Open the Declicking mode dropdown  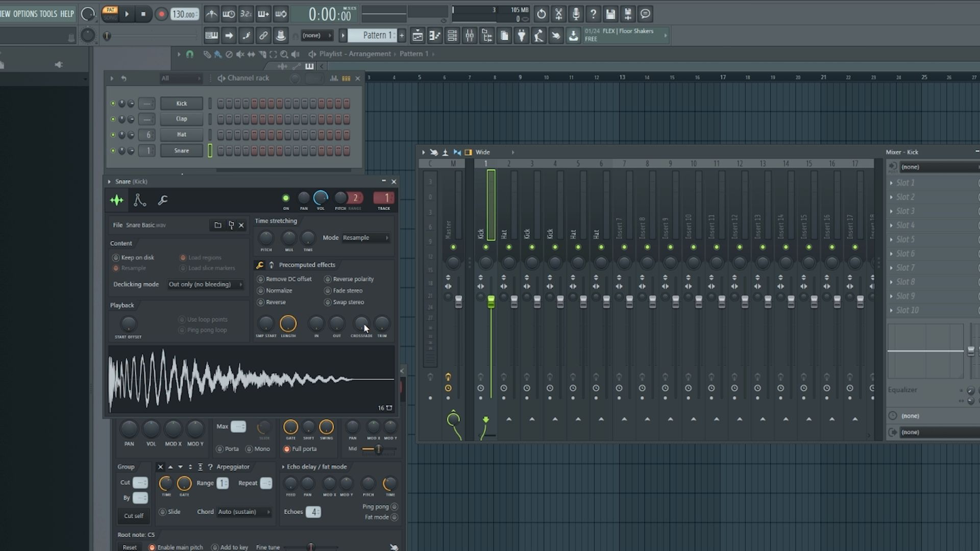coord(206,284)
